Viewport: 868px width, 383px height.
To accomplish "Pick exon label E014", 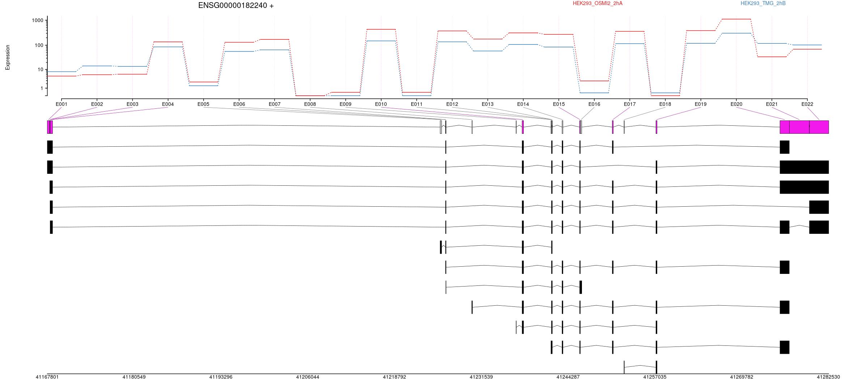I will click(523, 104).
